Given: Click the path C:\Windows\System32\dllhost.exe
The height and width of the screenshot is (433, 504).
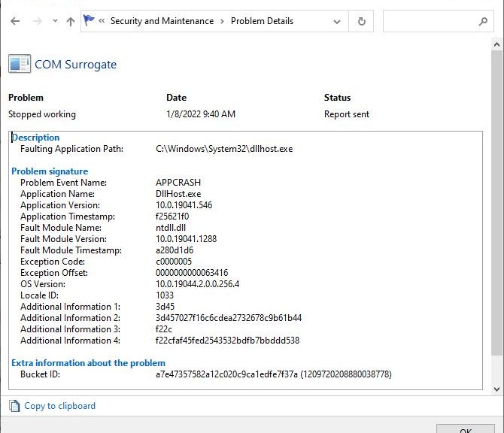Looking at the screenshot, I should tap(224, 149).
